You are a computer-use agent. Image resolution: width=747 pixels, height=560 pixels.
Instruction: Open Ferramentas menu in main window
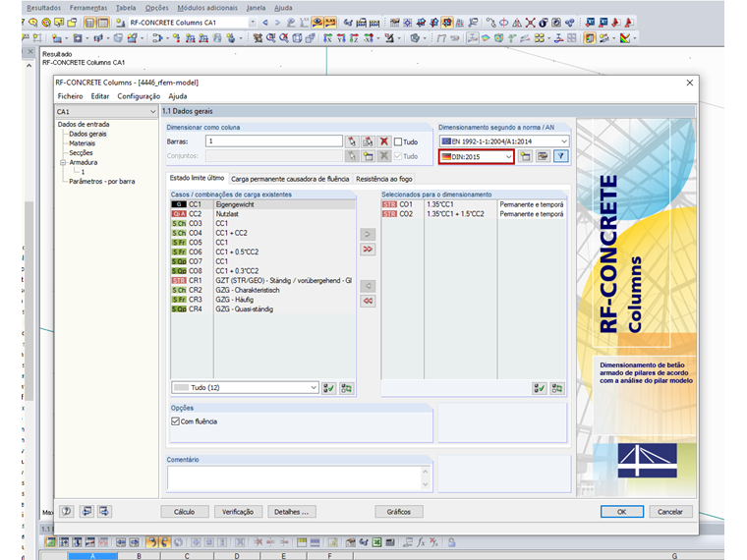coord(88,8)
